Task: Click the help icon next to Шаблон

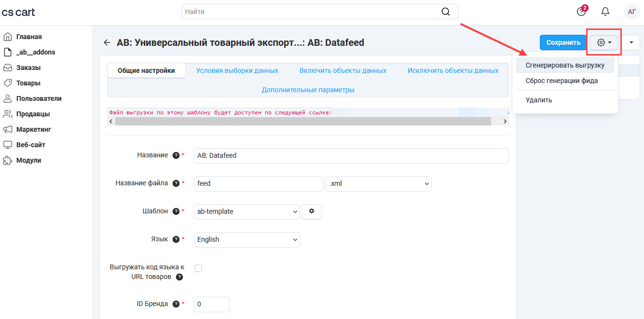Action: [176, 211]
